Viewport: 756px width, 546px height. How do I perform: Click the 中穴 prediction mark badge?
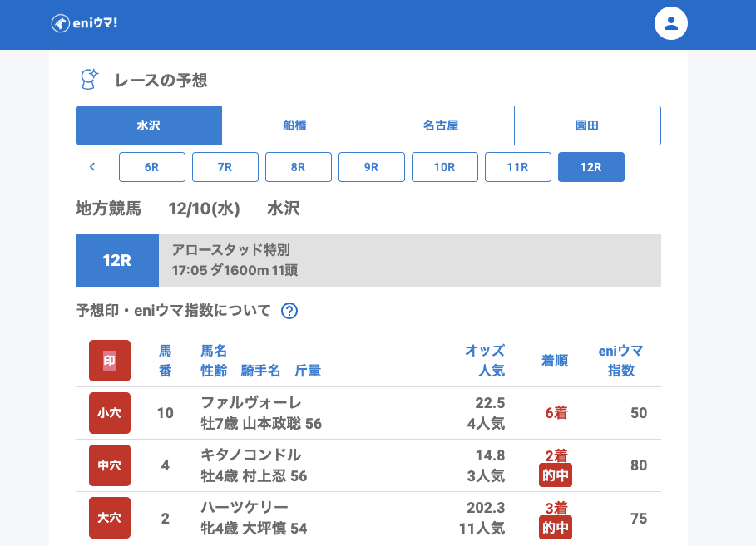(x=110, y=465)
